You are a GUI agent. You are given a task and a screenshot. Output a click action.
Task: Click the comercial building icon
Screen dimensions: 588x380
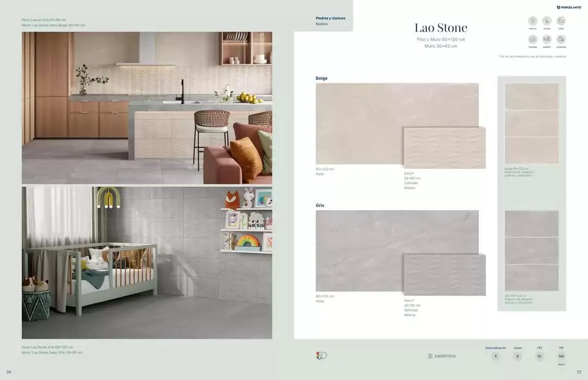(x=561, y=40)
